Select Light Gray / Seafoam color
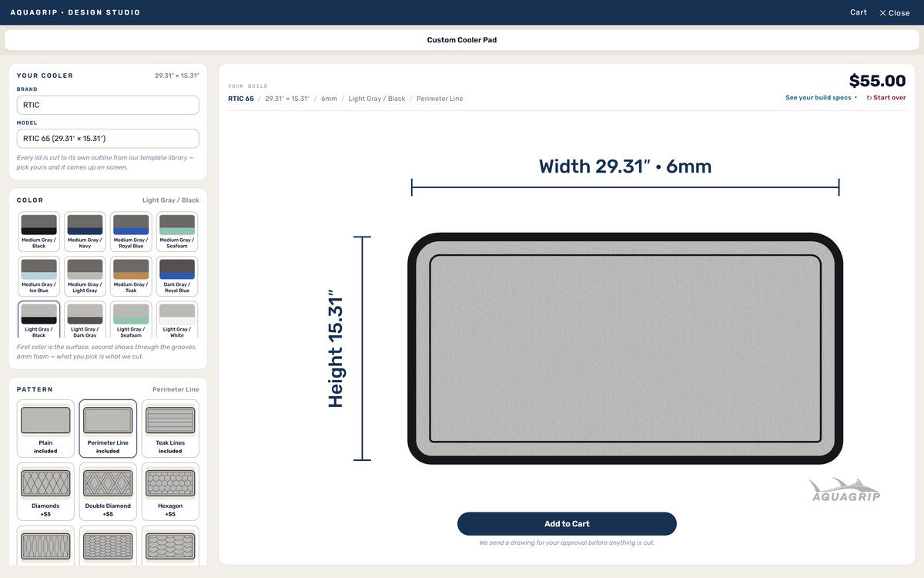 (x=131, y=320)
